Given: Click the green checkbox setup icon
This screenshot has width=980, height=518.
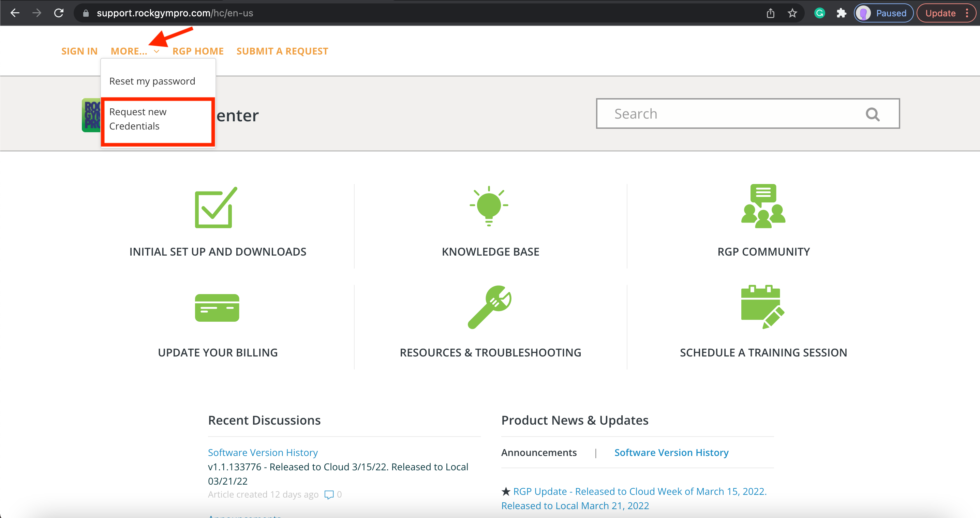Looking at the screenshot, I should coord(216,207).
